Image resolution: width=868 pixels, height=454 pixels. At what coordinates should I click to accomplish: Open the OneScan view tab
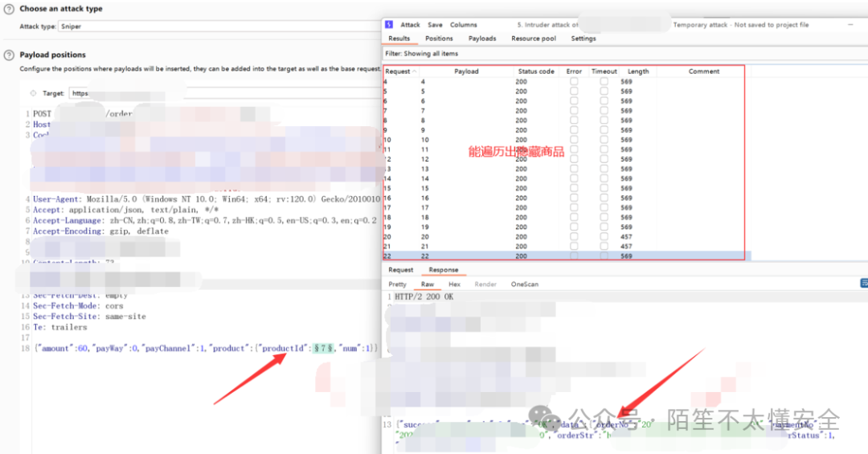click(524, 284)
